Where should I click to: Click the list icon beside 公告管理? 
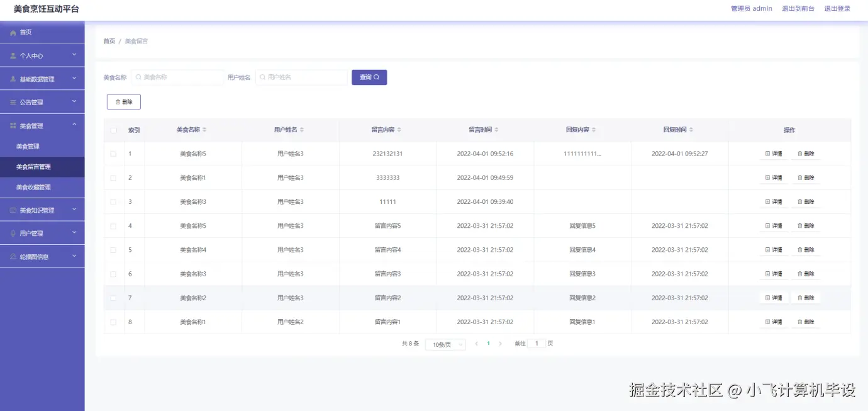(13, 102)
